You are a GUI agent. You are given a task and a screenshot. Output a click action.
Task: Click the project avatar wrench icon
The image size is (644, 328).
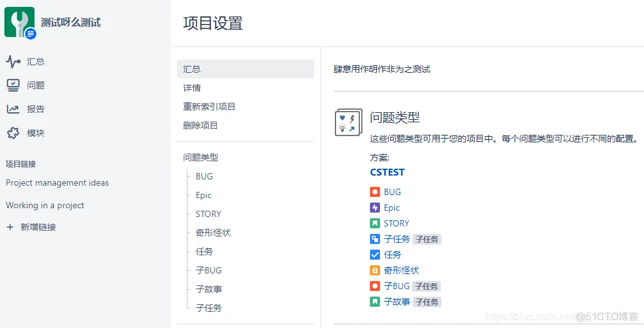tap(19, 22)
